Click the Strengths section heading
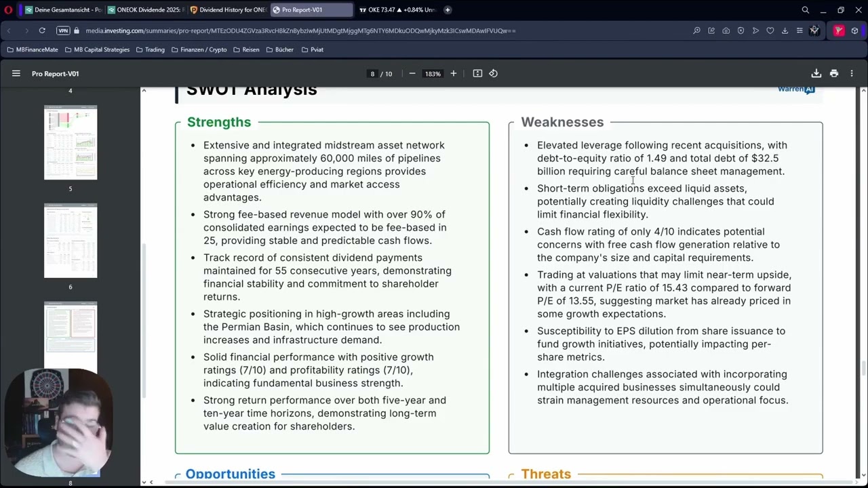The width and height of the screenshot is (868, 488). pyautogui.click(x=219, y=122)
